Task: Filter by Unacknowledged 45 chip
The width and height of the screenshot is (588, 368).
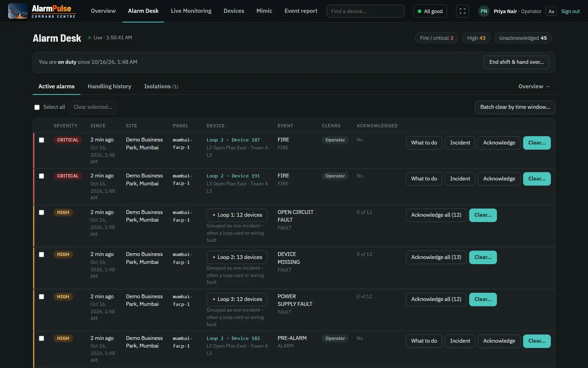Action: (523, 38)
